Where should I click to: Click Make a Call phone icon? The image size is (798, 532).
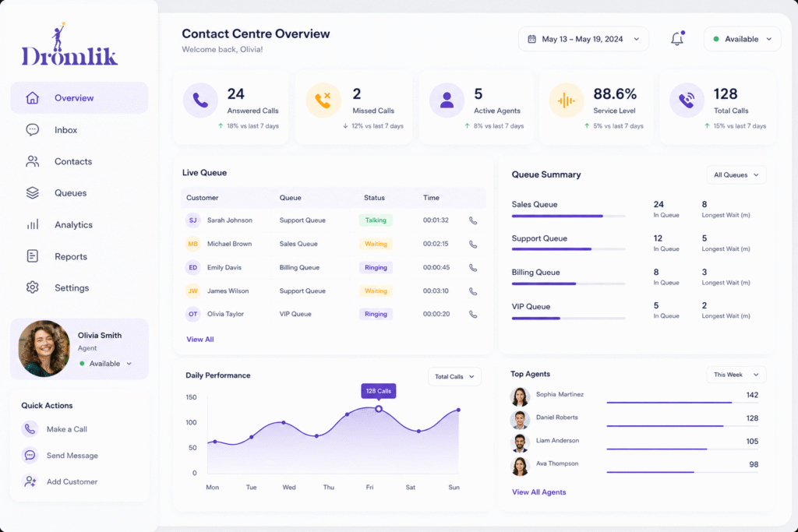(30, 428)
